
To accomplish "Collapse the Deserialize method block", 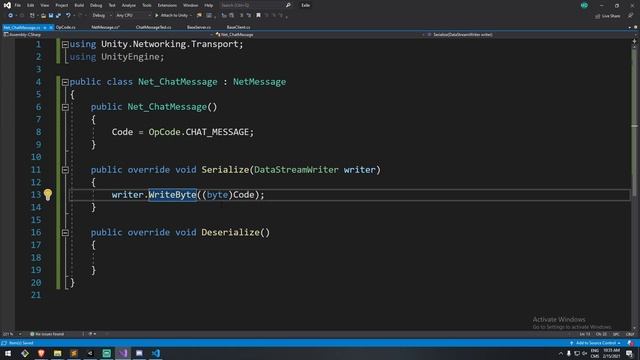I will (65, 233).
